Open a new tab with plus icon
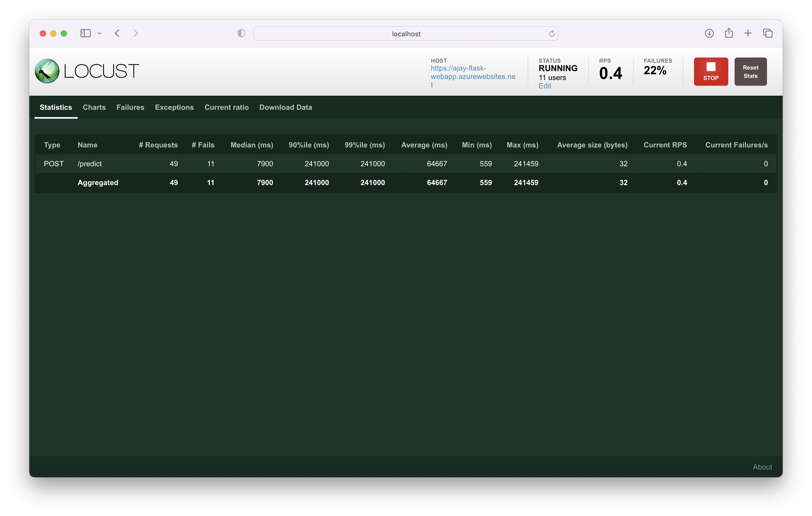The width and height of the screenshot is (812, 516). 748,33
